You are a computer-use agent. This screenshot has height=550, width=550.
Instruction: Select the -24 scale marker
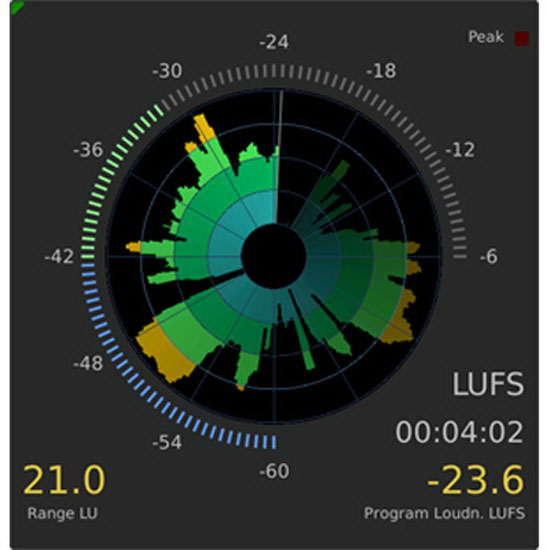coord(274,42)
